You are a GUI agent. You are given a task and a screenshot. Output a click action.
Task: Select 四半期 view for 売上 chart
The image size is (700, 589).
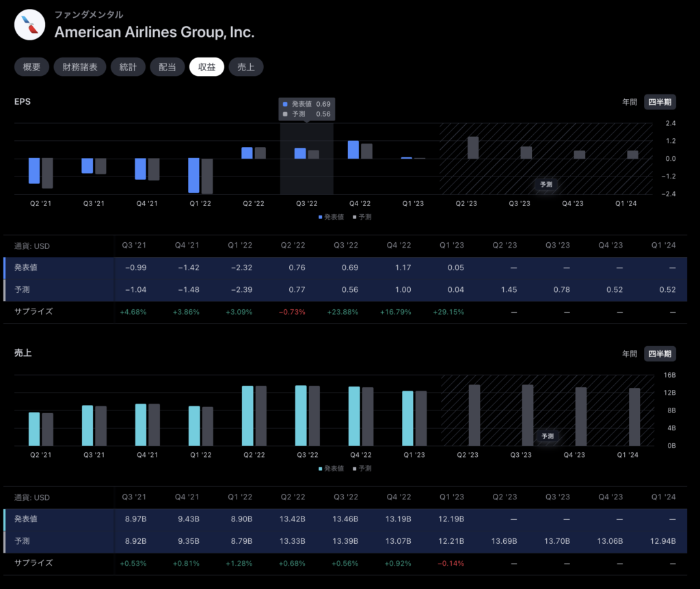point(660,354)
